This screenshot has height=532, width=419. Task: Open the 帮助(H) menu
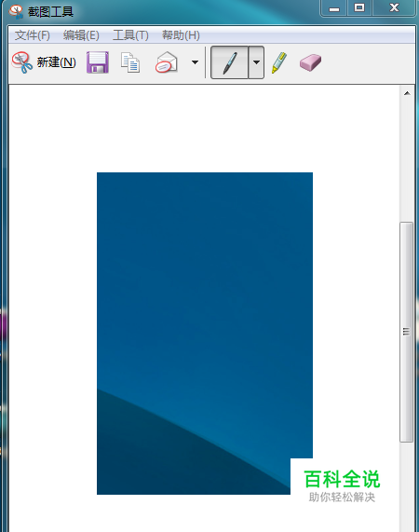pyautogui.click(x=181, y=35)
